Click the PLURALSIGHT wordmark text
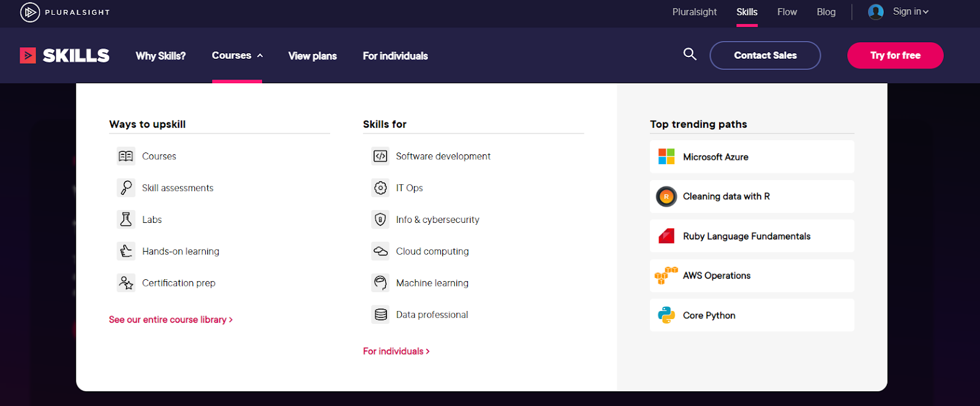The height and width of the screenshot is (406, 980). (77, 12)
